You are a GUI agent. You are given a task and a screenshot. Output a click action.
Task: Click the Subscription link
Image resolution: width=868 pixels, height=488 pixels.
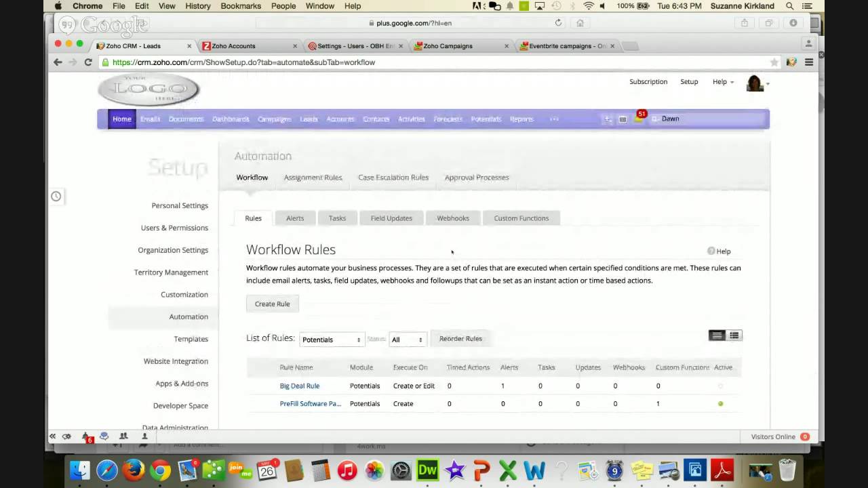(x=648, y=81)
